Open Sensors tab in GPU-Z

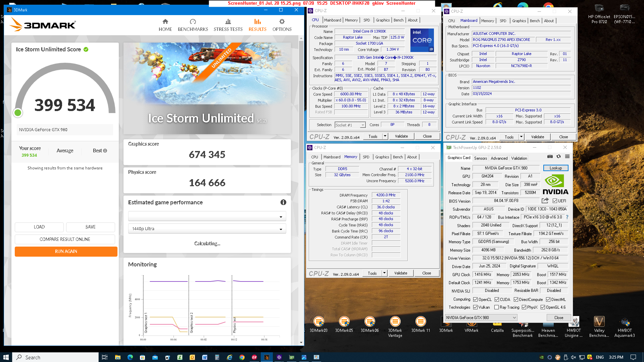click(x=480, y=158)
